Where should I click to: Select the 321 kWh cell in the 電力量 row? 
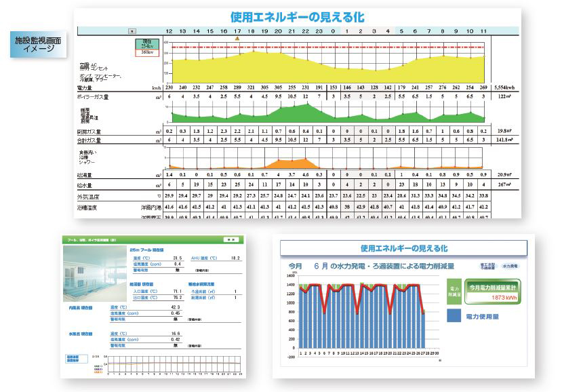251,87
